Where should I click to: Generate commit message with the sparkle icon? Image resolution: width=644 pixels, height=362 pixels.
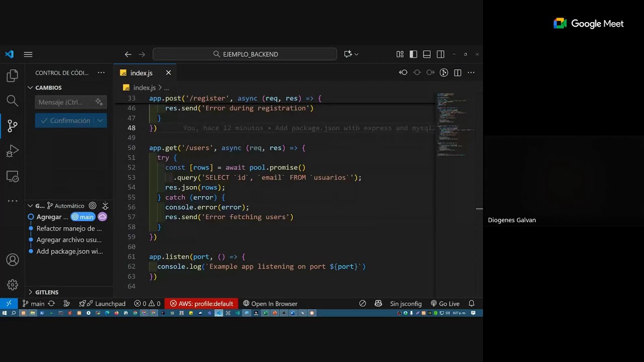(x=99, y=102)
